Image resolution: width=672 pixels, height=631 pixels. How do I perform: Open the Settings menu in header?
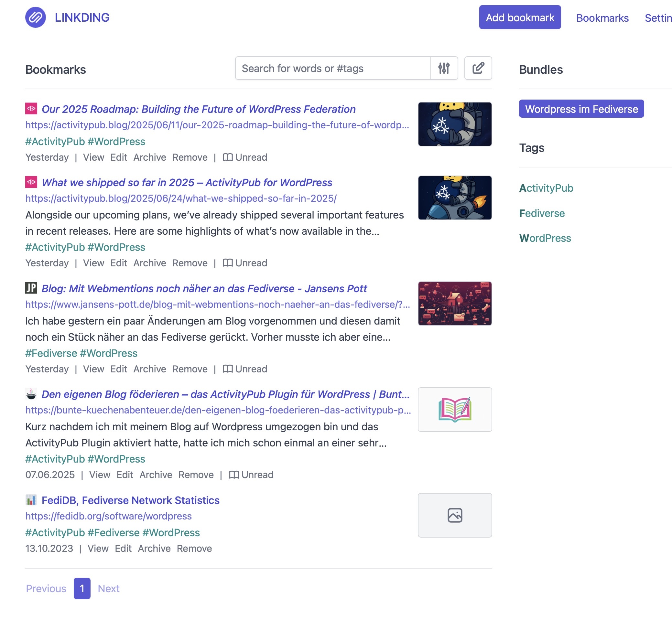(x=658, y=18)
